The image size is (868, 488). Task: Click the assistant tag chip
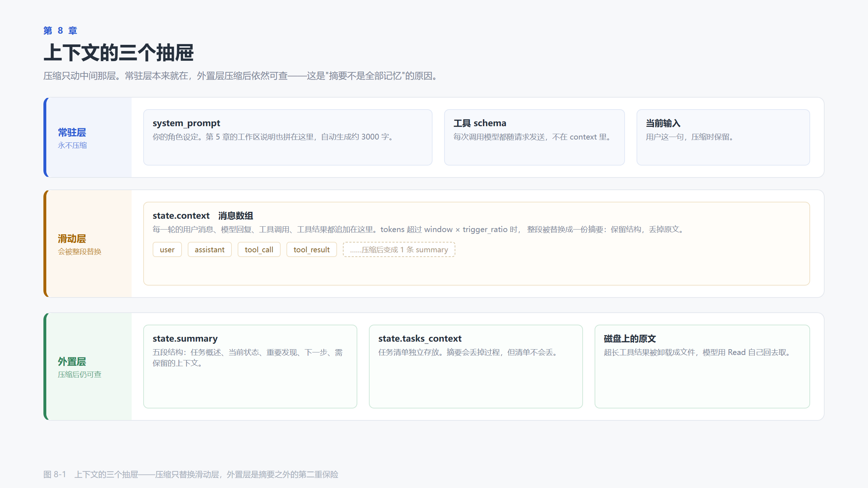tap(210, 249)
